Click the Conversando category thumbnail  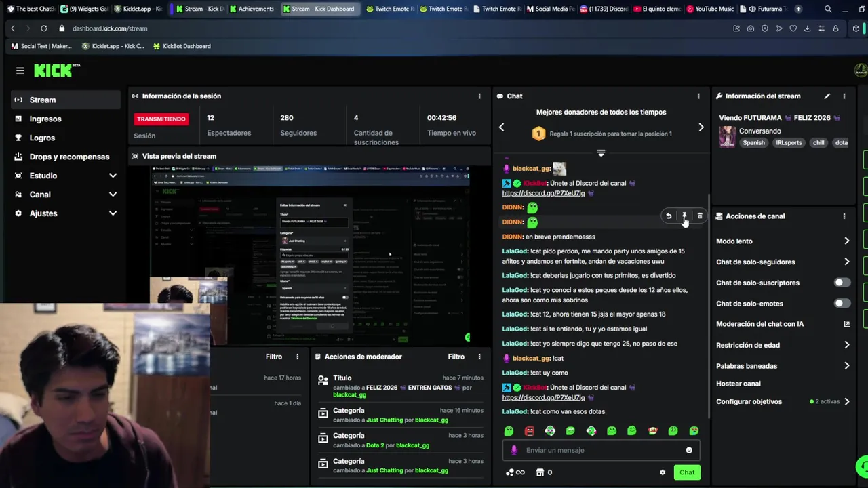pos(727,137)
